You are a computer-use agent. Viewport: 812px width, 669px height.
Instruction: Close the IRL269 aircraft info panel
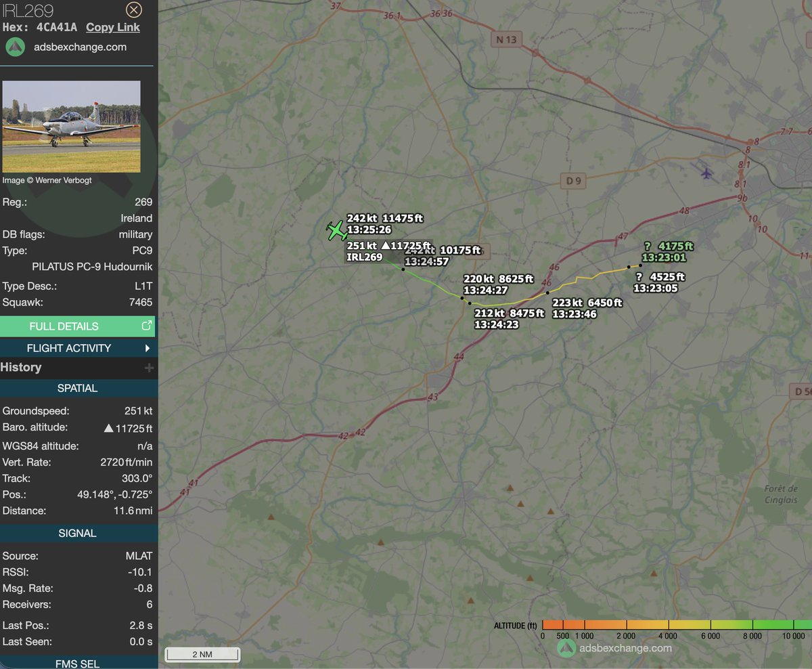(x=134, y=9)
